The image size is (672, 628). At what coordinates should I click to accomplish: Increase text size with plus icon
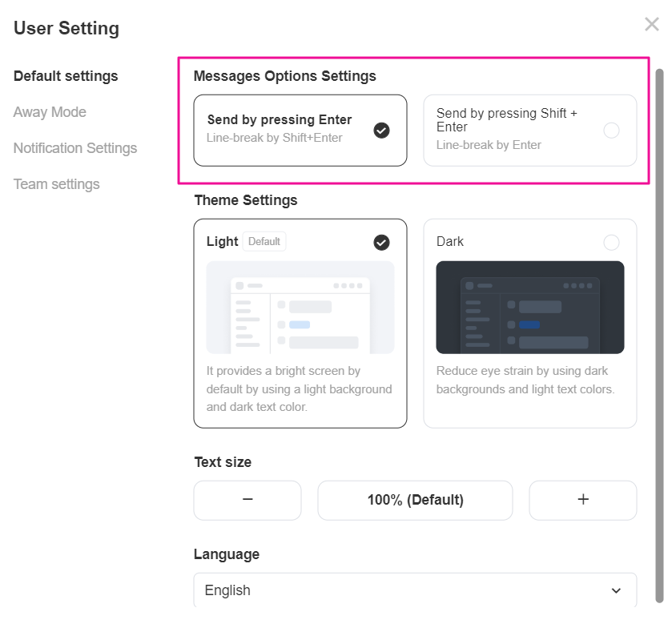[x=583, y=500]
